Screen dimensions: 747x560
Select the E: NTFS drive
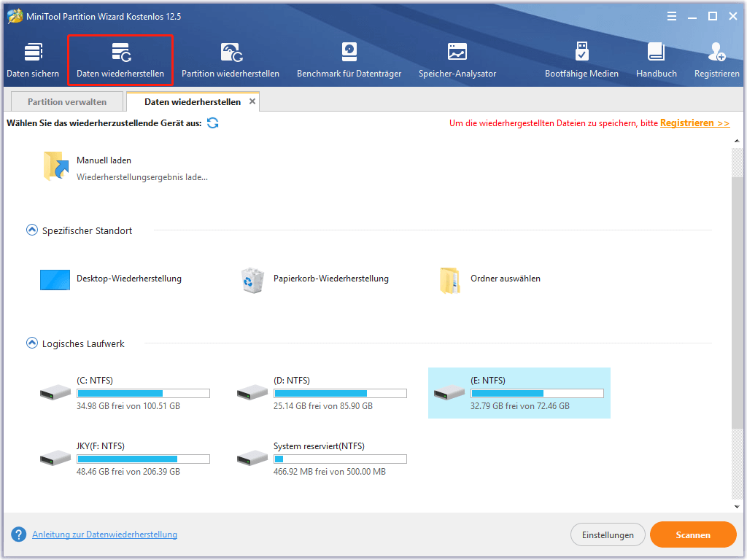(519, 393)
